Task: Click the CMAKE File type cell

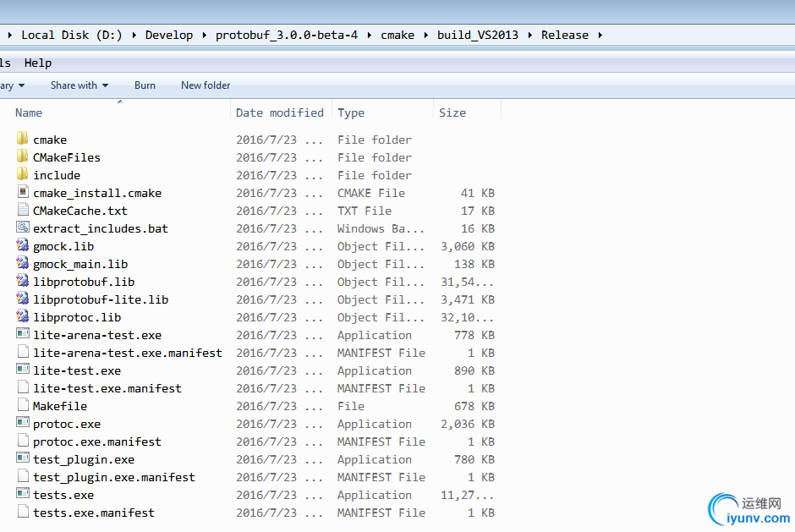Action: coord(371,193)
